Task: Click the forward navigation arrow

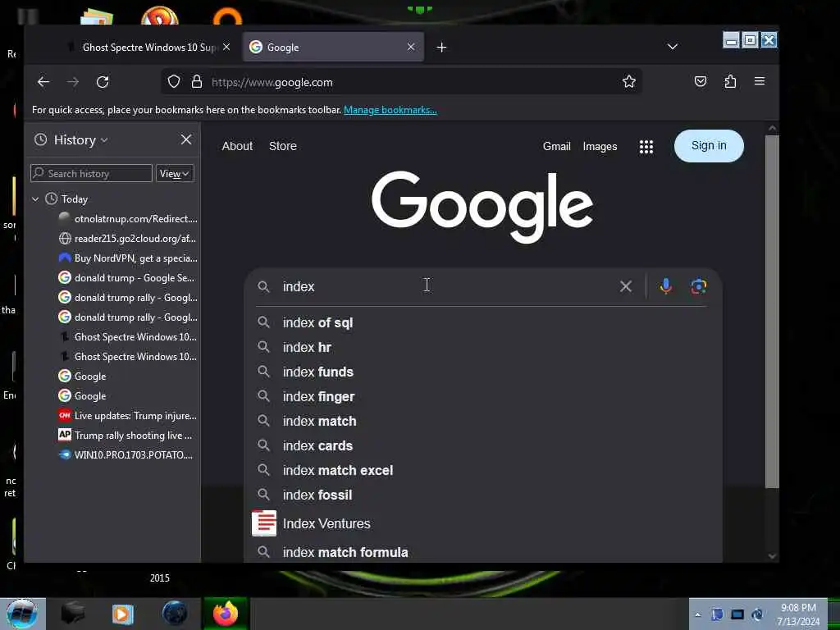Action: click(x=73, y=82)
